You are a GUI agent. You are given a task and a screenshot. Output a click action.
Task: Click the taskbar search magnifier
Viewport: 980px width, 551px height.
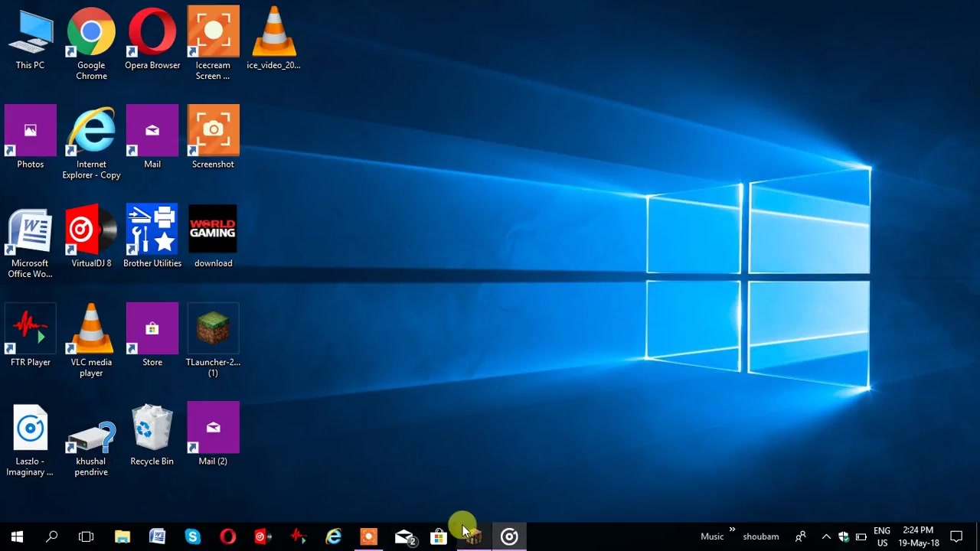tap(51, 536)
